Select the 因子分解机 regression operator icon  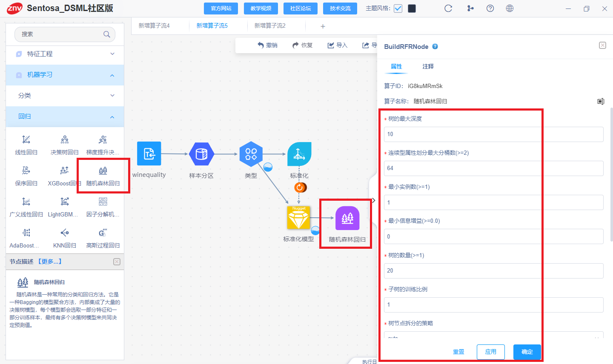(103, 202)
